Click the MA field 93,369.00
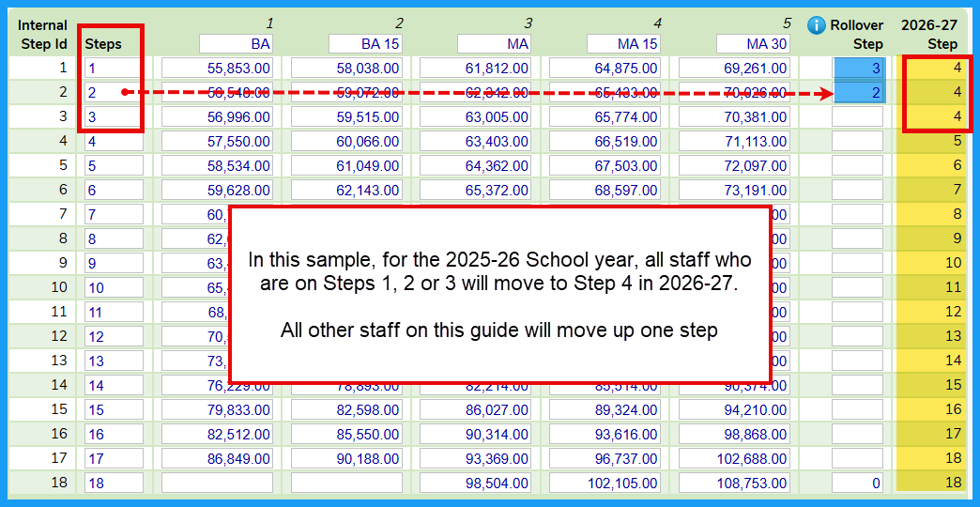This screenshot has height=507, width=980. click(x=476, y=457)
